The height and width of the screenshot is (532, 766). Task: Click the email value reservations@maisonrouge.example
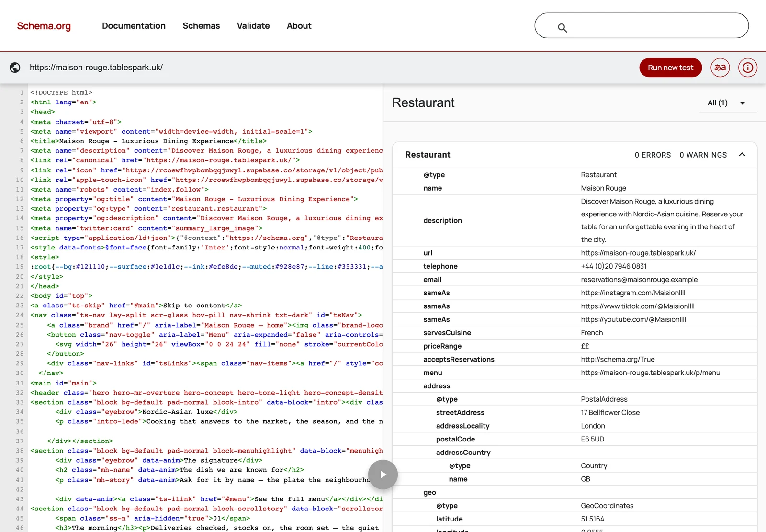[x=639, y=280]
